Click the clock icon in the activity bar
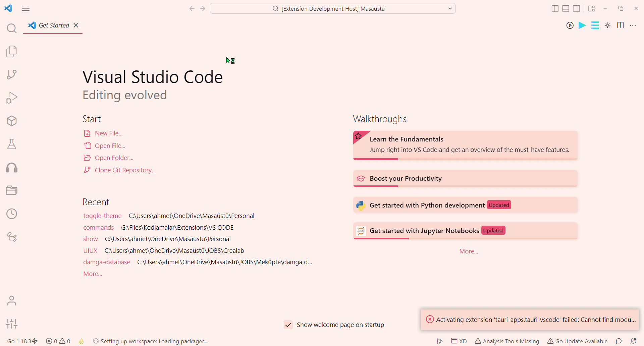The image size is (644, 346). (12, 214)
